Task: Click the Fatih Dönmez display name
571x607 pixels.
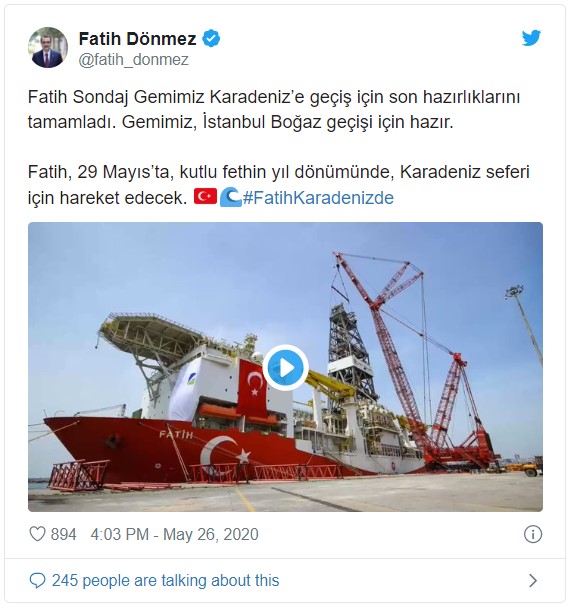Action: [137, 38]
